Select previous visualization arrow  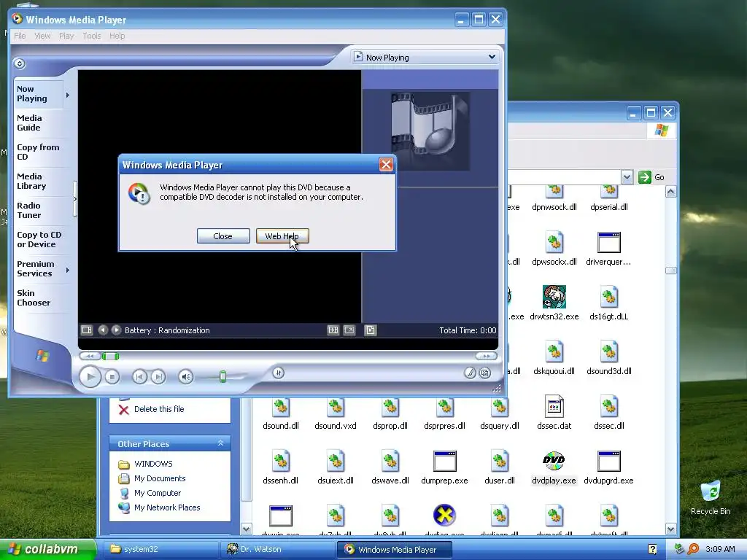pyautogui.click(x=102, y=330)
